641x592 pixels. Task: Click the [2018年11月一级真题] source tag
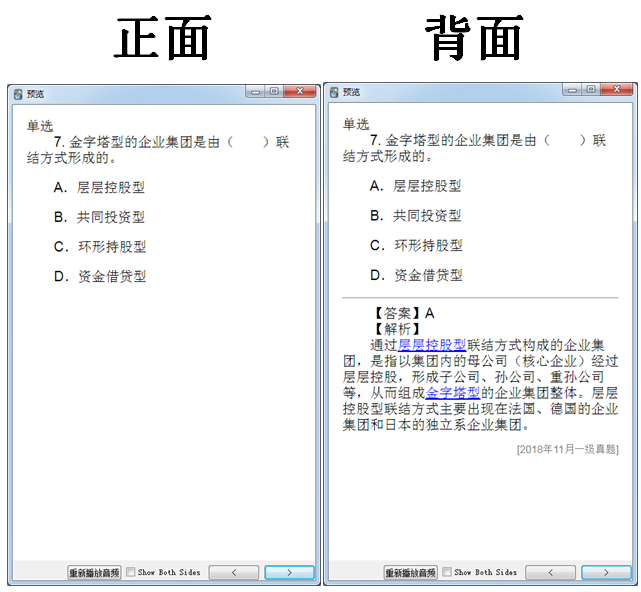pyautogui.click(x=567, y=449)
